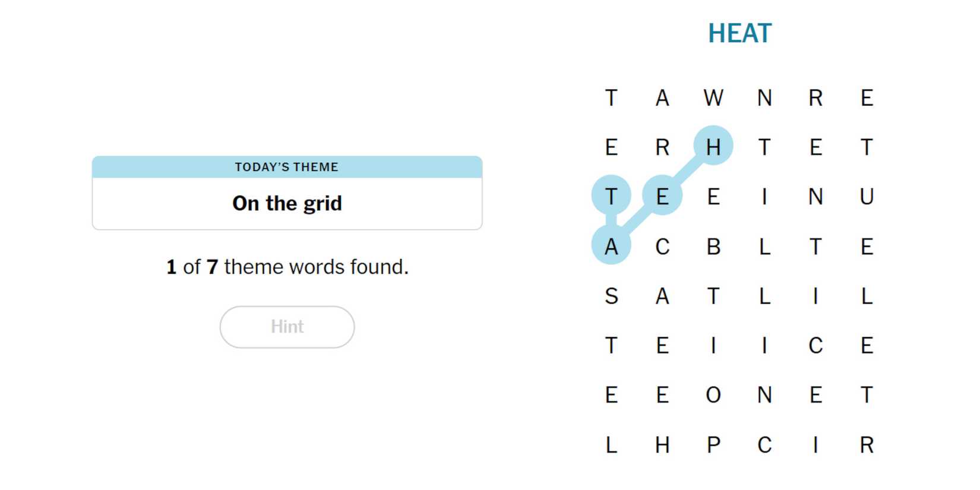Tap the R in the grid's bottom-right corner
980x490 pixels.
click(867, 445)
